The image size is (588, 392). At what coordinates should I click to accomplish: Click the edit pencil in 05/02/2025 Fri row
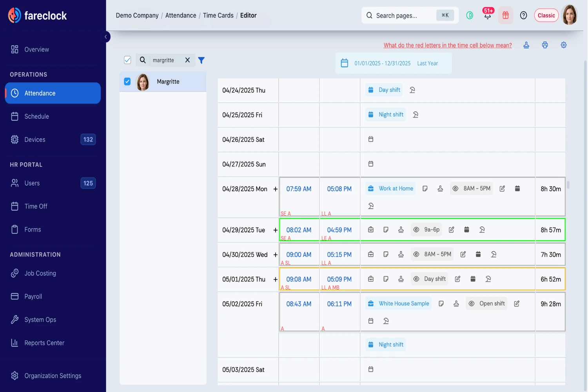tap(517, 304)
